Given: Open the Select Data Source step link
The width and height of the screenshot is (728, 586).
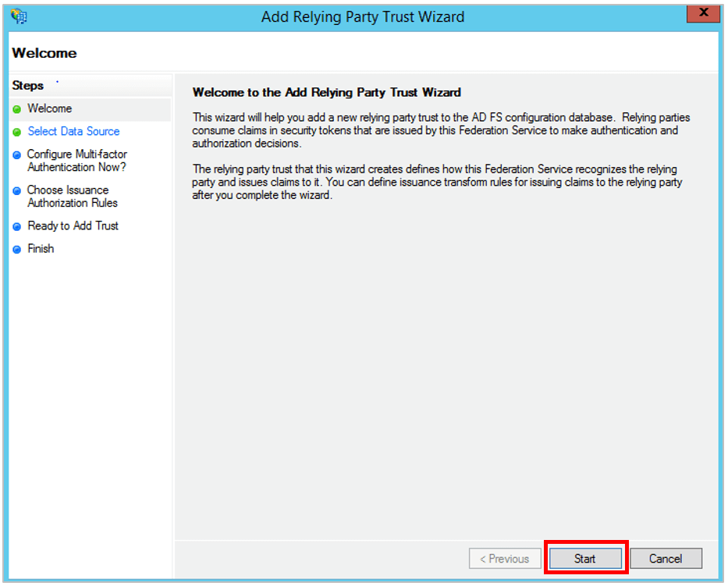Looking at the screenshot, I should coord(73,131).
